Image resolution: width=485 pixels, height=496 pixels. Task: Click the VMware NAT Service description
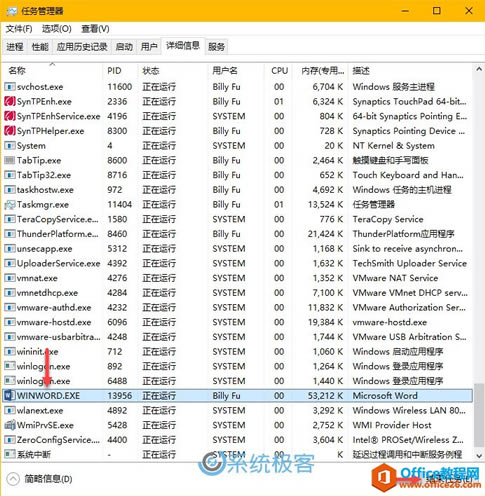coord(395,278)
